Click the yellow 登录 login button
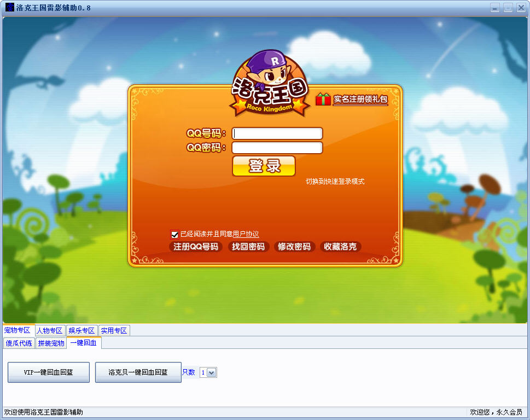This screenshot has width=530, height=420. coord(264,166)
